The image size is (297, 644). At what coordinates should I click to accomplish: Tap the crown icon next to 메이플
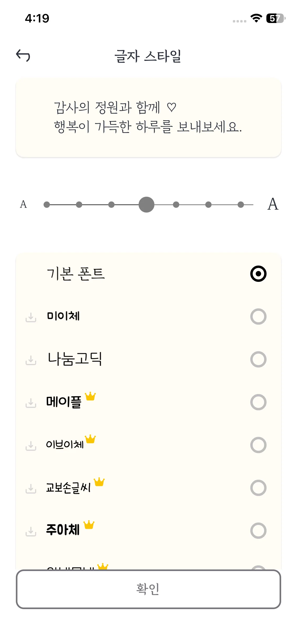click(90, 396)
